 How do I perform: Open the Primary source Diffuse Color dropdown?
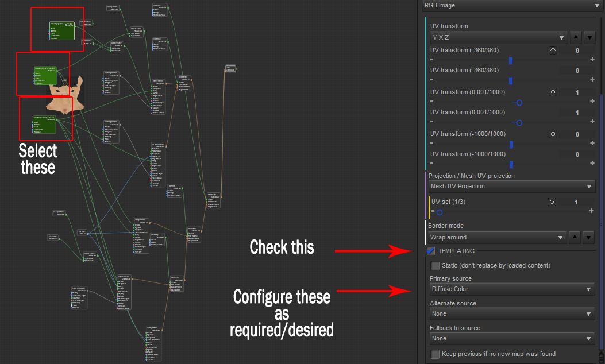tap(512, 289)
